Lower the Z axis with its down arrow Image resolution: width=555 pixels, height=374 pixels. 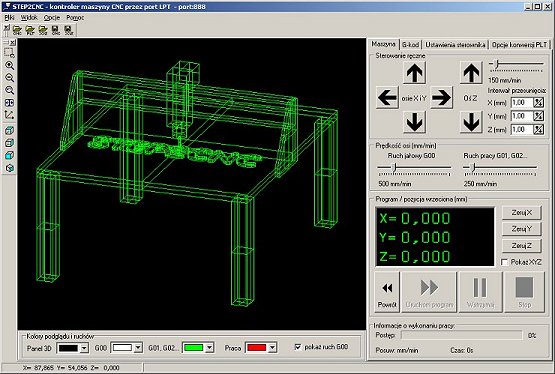click(x=471, y=122)
